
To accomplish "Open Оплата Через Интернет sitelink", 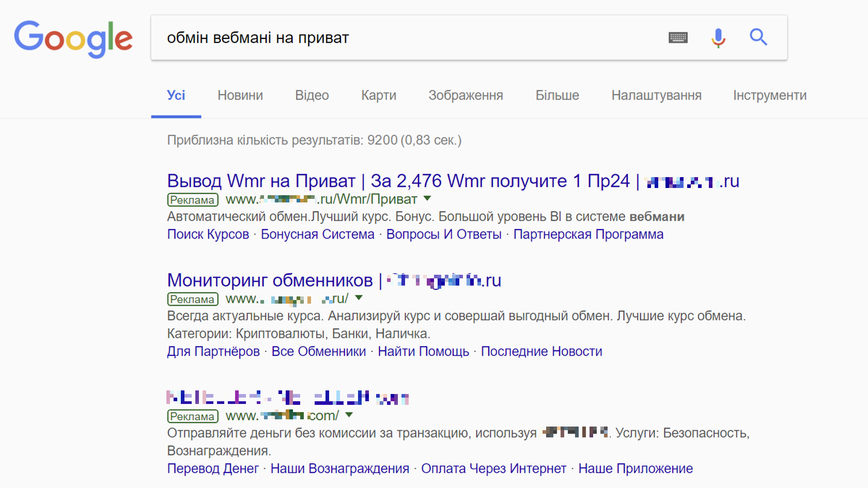I will 494,469.
